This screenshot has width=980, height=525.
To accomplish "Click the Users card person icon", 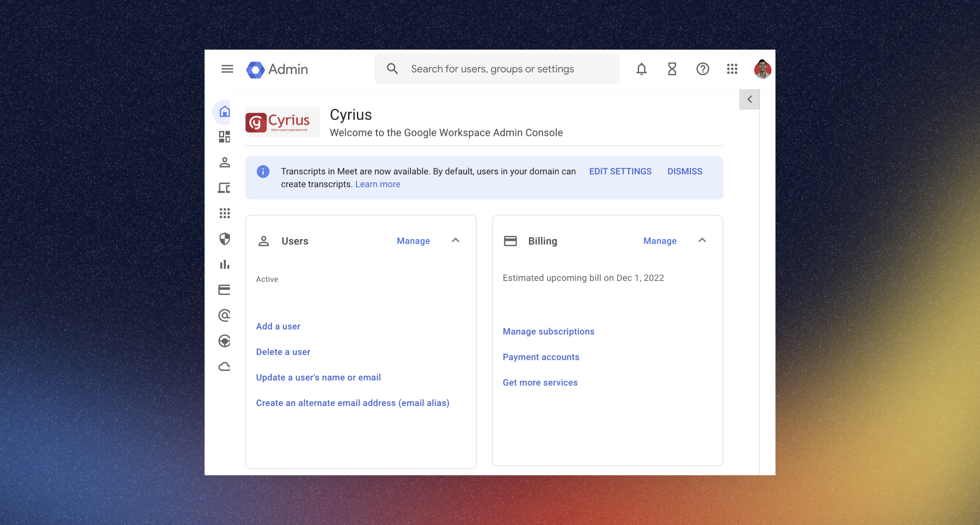I will point(264,241).
